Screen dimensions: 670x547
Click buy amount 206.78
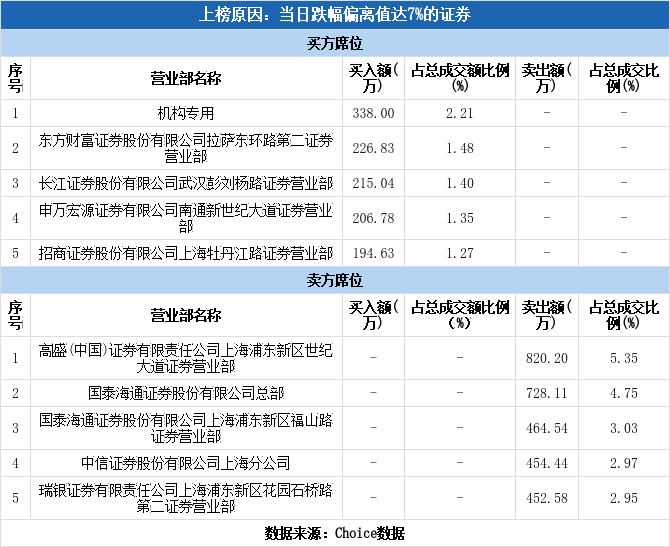point(373,218)
